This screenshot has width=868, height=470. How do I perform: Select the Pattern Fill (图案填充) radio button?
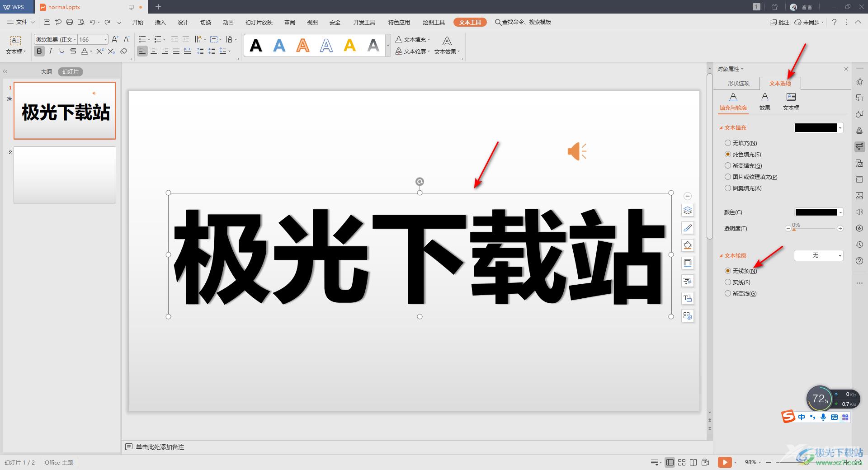click(728, 188)
